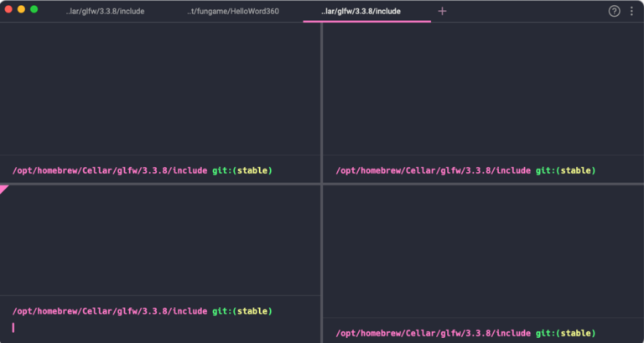Maximize window with the green button

[x=34, y=9]
